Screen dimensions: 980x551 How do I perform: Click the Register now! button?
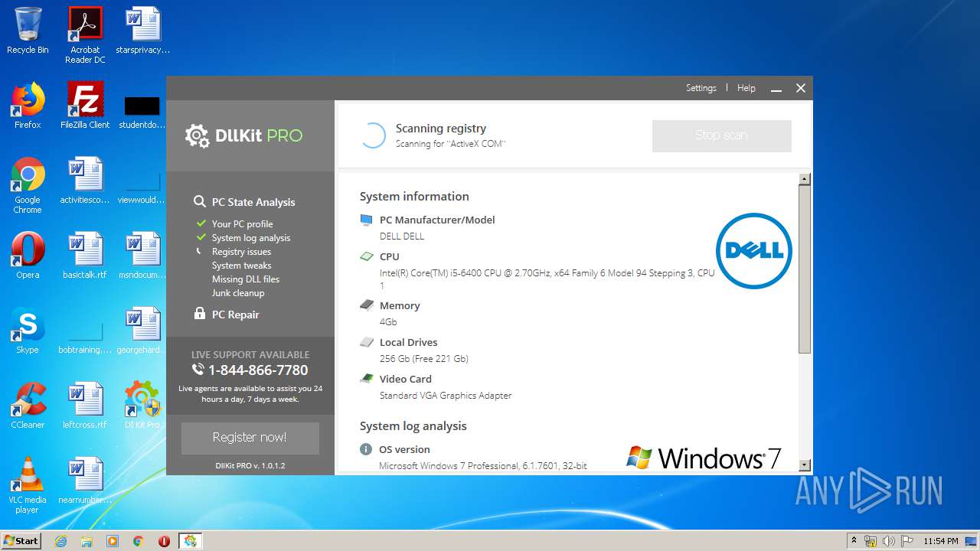250,438
